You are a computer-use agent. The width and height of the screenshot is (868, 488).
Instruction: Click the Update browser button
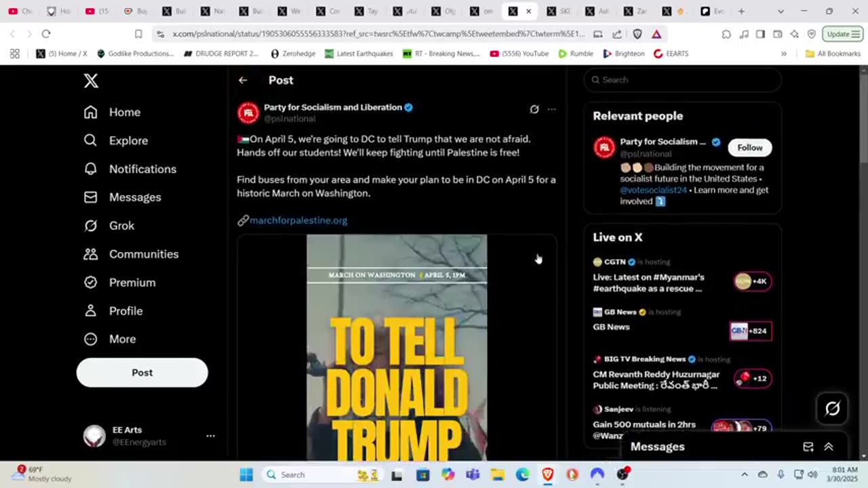click(842, 34)
